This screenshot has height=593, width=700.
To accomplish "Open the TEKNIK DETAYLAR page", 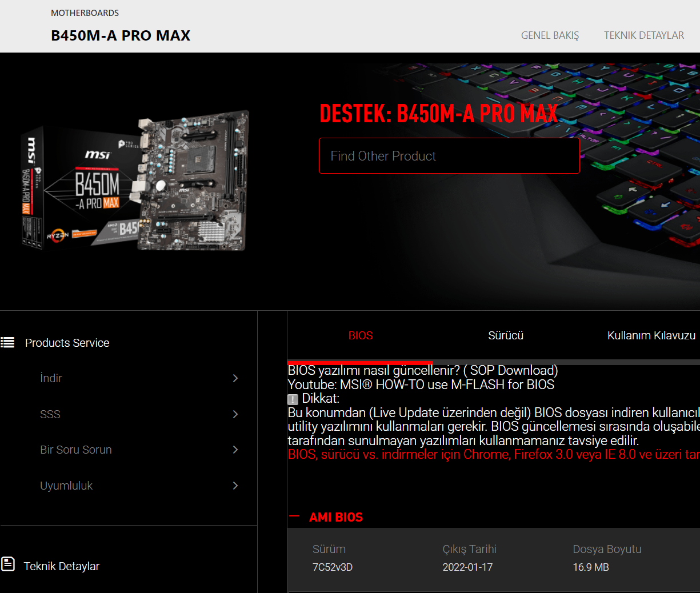I will (x=644, y=35).
